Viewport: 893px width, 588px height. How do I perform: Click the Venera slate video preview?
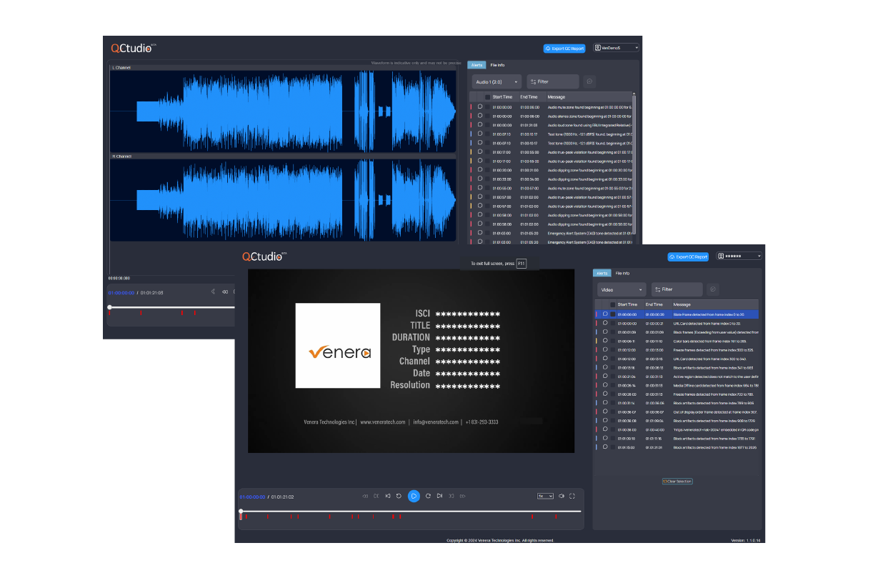pos(411,361)
